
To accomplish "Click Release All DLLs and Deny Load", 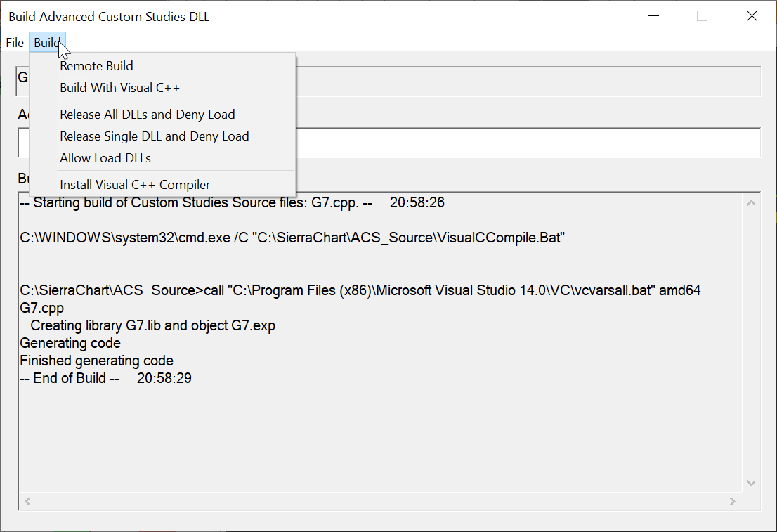I will click(147, 115).
